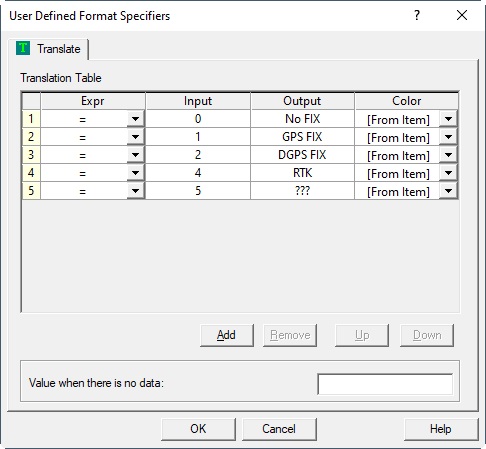486x449 pixels.
Task: Click the OK button
Action: (198, 429)
